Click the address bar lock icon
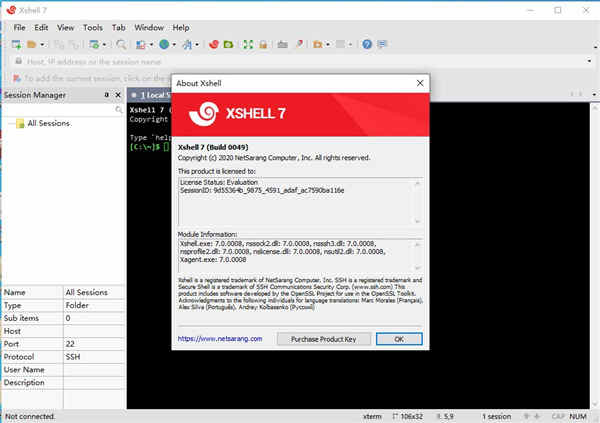 [x=18, y=61]
